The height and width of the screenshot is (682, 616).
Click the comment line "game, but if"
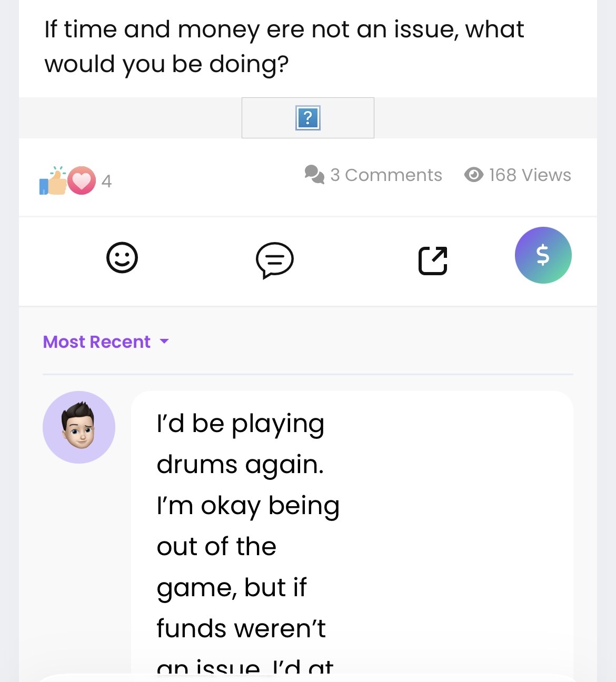[232, 588]
